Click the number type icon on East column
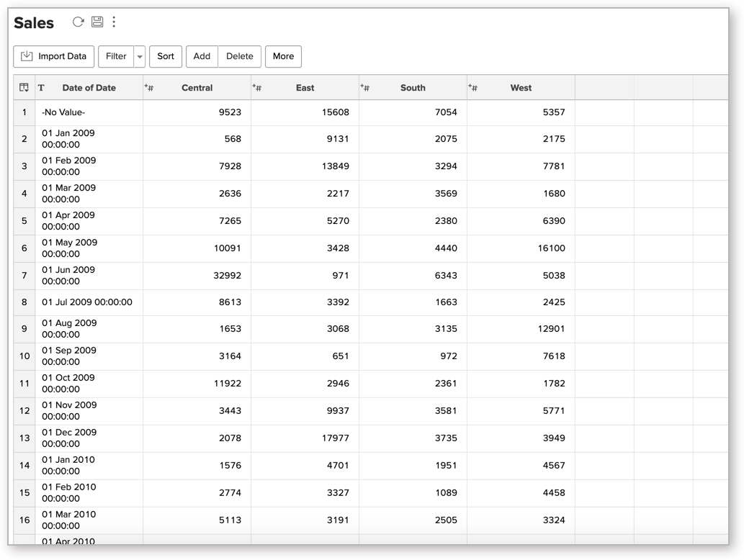 (x=257, y=88)
